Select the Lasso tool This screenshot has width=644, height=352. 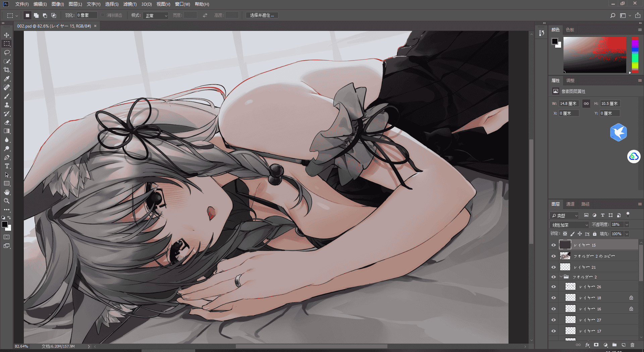tap(7, 52)
